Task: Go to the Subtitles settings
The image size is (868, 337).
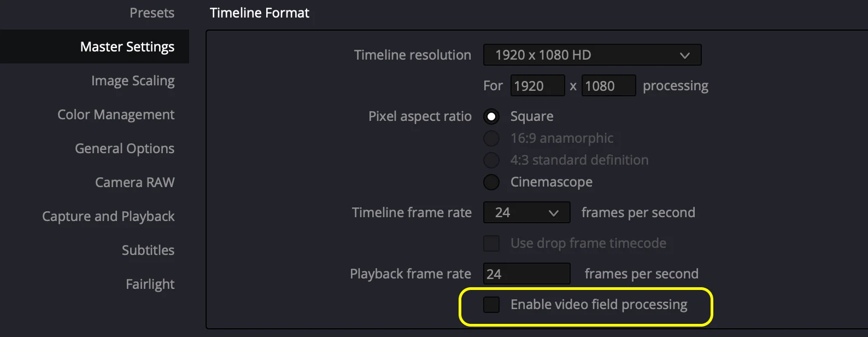Action: coord(148,250)
